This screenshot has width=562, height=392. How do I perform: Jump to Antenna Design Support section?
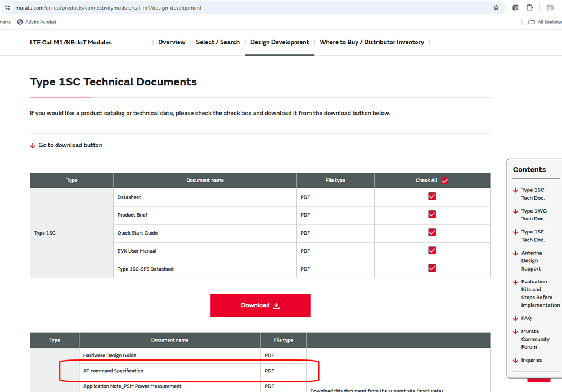[x=532, y=261]
